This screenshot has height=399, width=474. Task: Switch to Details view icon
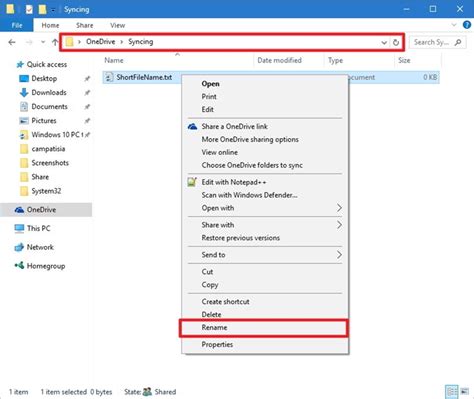click(x=452, y=392)
